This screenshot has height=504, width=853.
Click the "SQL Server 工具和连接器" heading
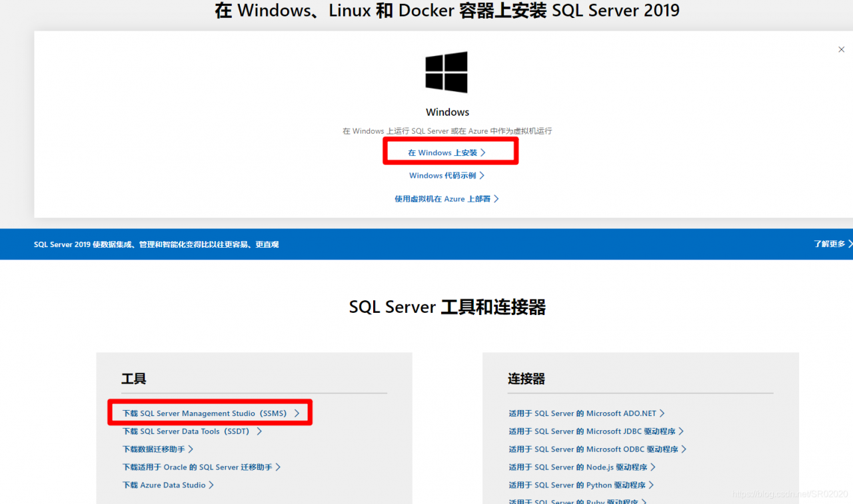click(x=448, y=307)
